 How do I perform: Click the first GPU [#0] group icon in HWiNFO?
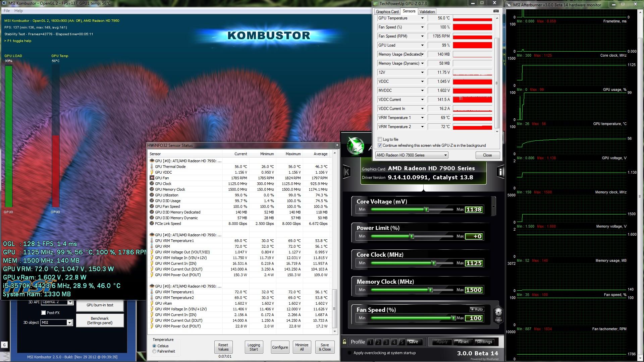tap(152, 161)
